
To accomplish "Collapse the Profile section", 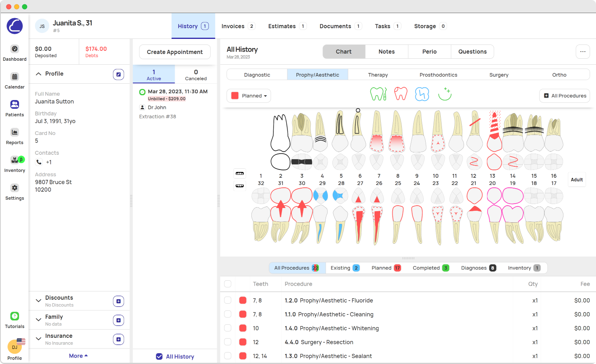I will 39,73.
